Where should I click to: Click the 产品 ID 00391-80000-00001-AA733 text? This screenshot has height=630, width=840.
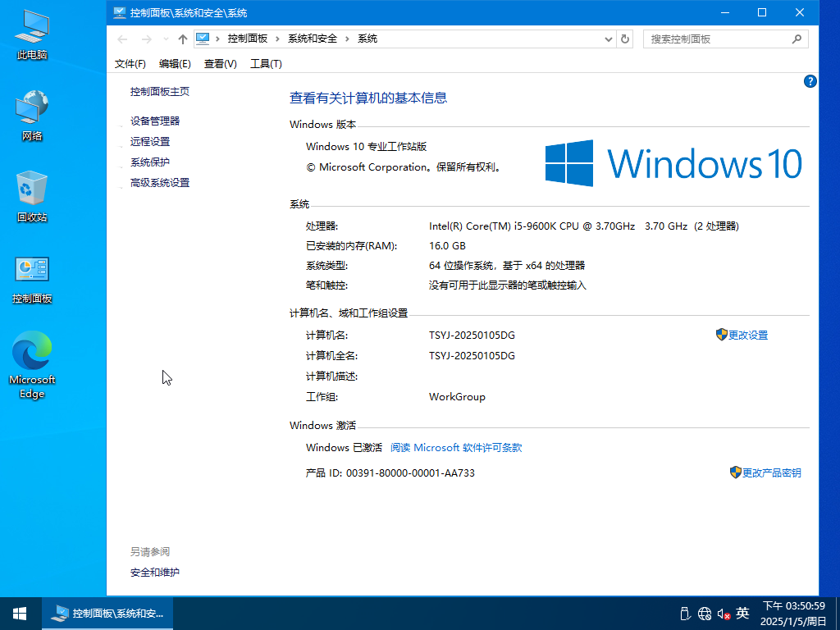390,473
